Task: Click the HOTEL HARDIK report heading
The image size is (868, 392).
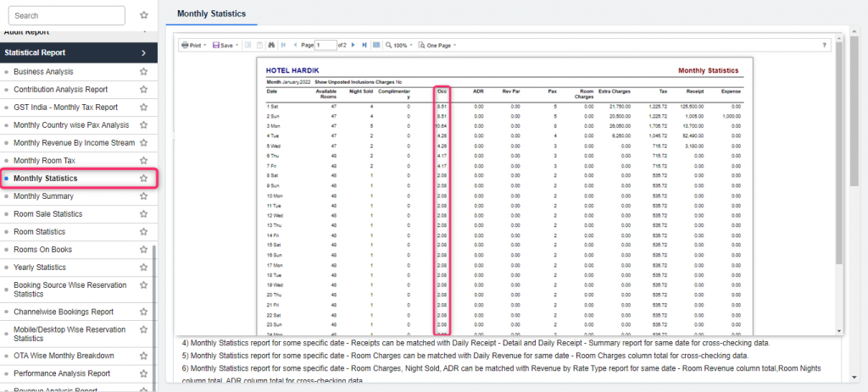Action: [x=292, y=71]
